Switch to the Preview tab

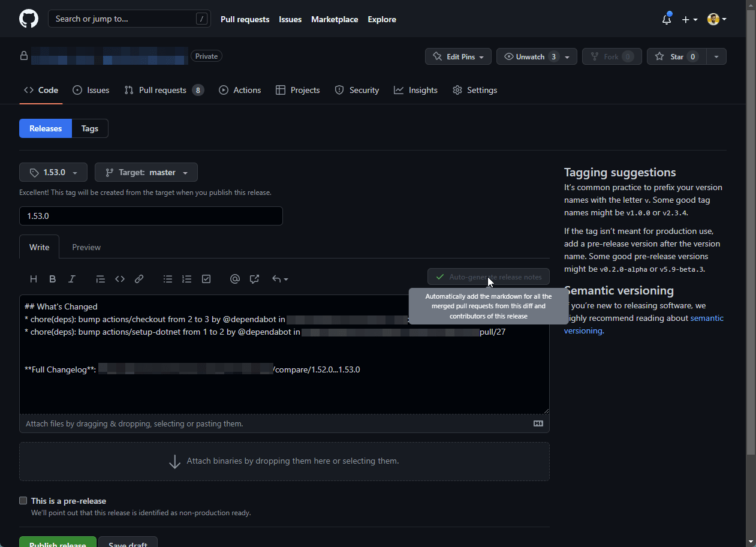click(86, 247)
